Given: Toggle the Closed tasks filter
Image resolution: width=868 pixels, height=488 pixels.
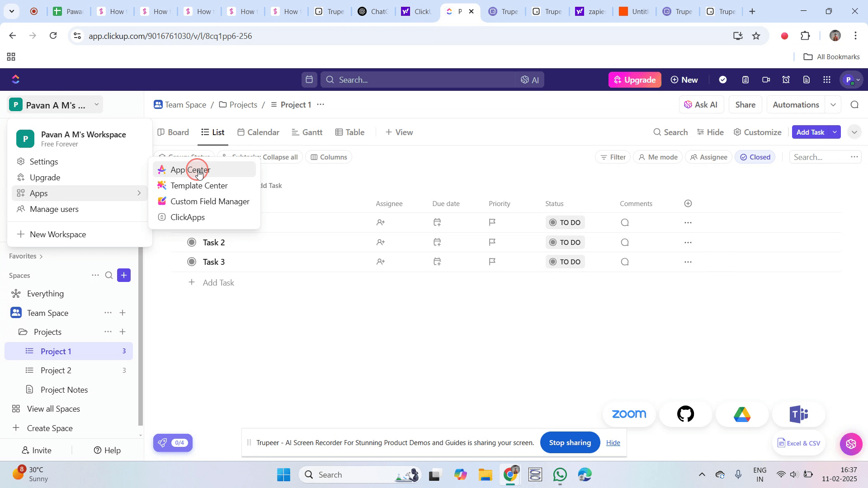Looking at the screenshot, I should 755,157.
